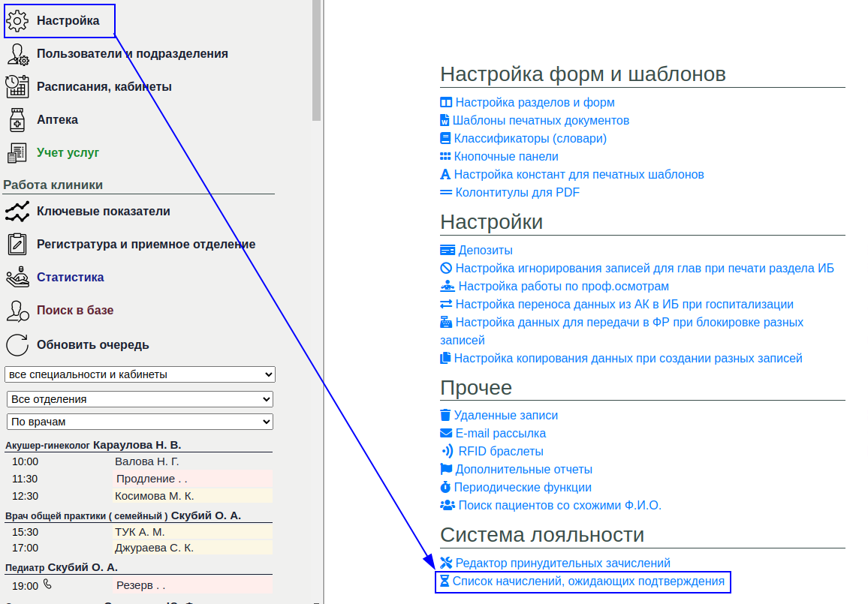Open the 'Все отделения' dropdown
The width and height of the screenshot is (868, 604).
tap(140, 399)
